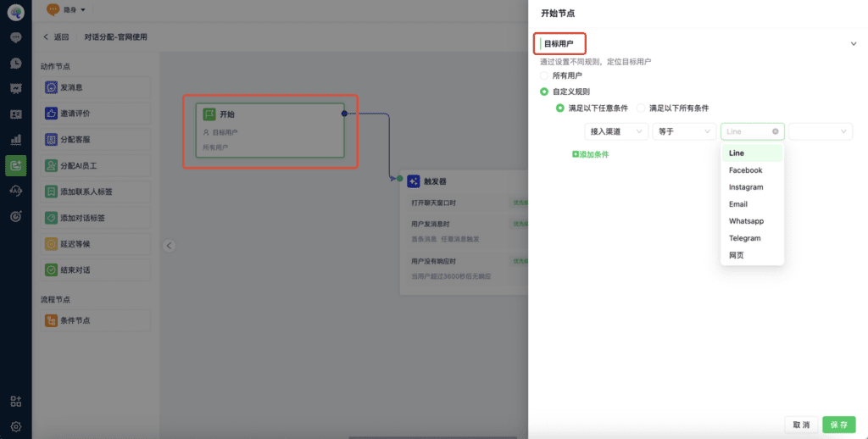This screenshot has height=439, width=868.
Task: Click the 开始 node output connector dot
Action: [x=344, y=114]
